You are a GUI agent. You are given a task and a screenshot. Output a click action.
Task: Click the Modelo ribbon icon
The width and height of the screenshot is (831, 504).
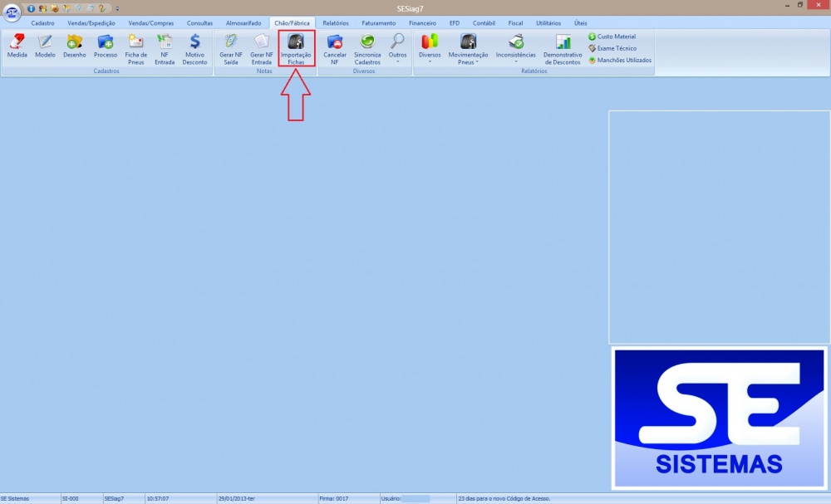click(x=45, y=46)
